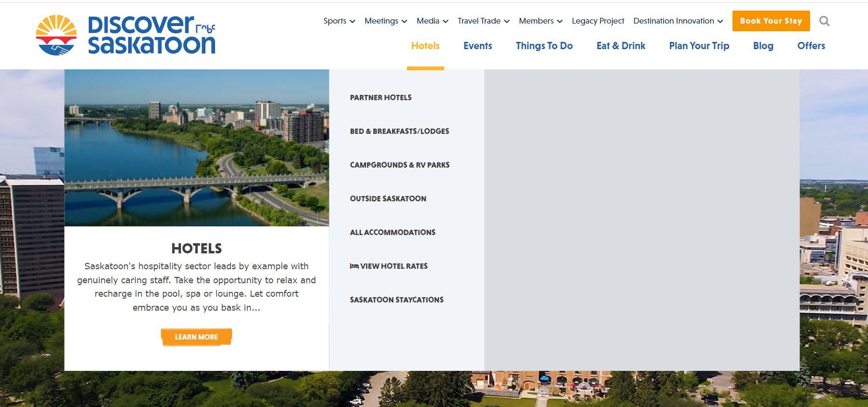
Task: Expand the Sports dropdown menu
Action: pos(339,21)
